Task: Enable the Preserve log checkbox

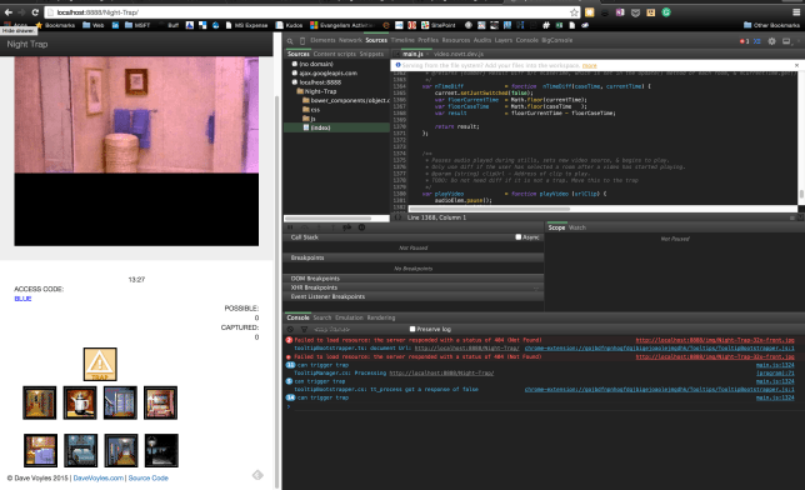Action: point(413,328)
